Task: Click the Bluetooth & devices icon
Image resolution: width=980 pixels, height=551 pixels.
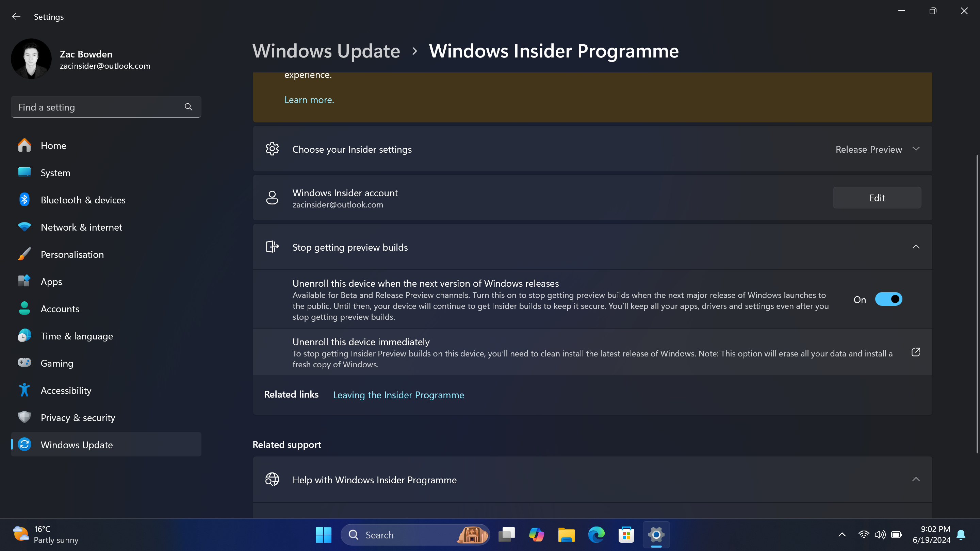Action: tap(23, 199)
